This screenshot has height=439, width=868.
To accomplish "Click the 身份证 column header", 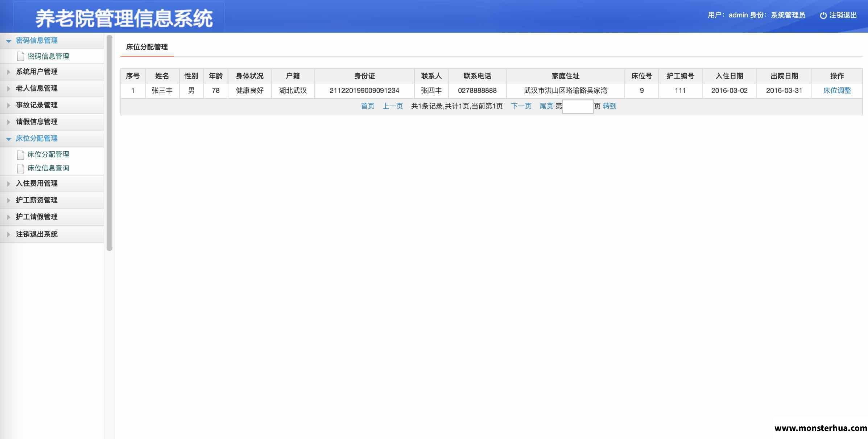I will (x=364, y=76).
